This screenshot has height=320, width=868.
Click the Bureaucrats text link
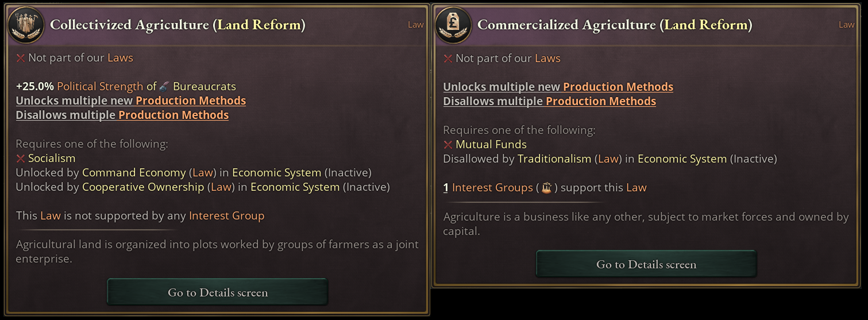205,87
